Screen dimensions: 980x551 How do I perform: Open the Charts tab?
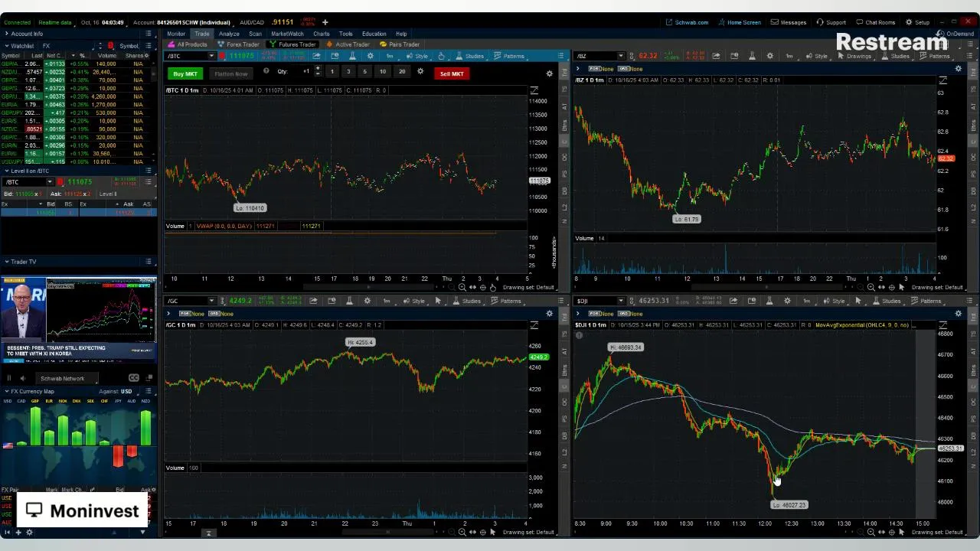(321, 34)
